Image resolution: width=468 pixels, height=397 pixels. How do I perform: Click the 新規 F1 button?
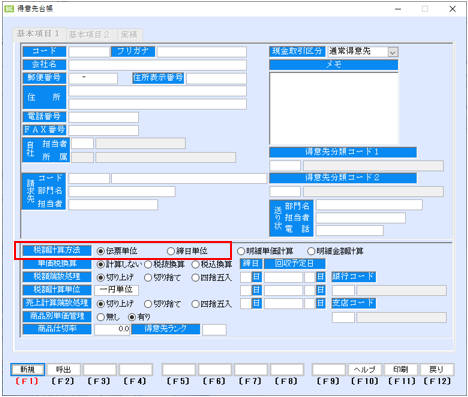27,369
